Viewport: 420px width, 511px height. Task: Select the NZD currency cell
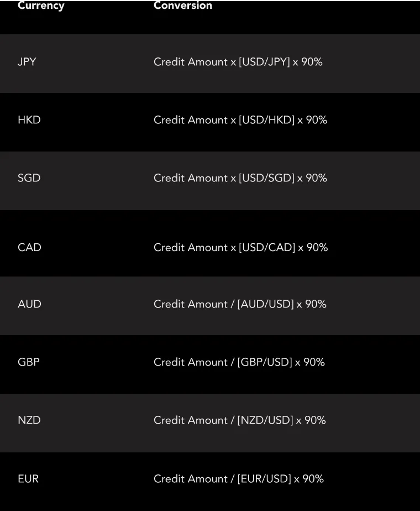29,420
